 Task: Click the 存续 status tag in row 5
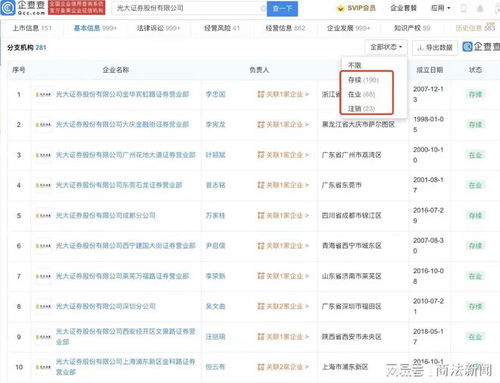(475, 216)
